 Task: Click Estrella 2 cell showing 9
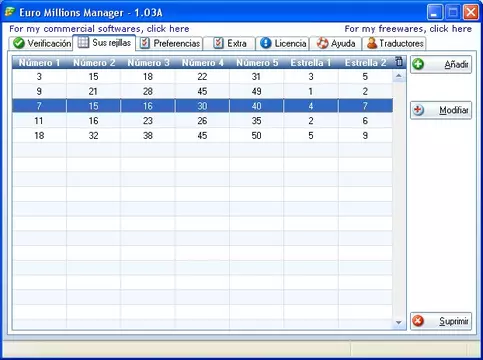click(365, 135)
